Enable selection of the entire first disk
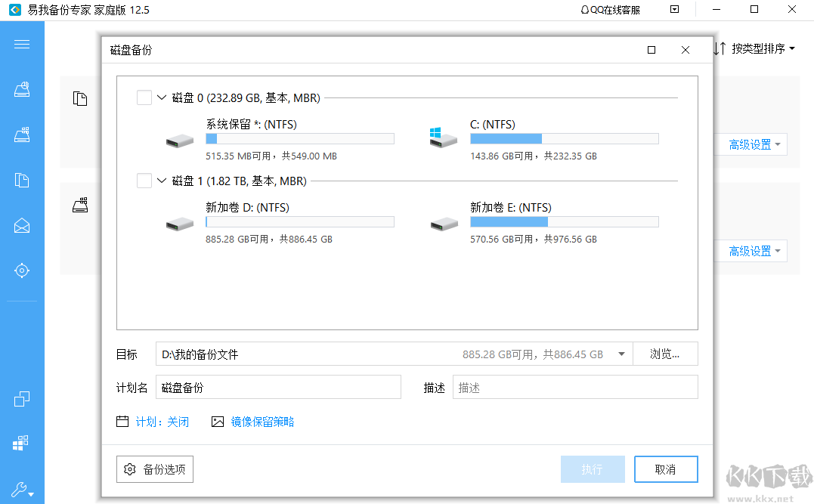This screenshot has height=504, width=814. [143, 97]
